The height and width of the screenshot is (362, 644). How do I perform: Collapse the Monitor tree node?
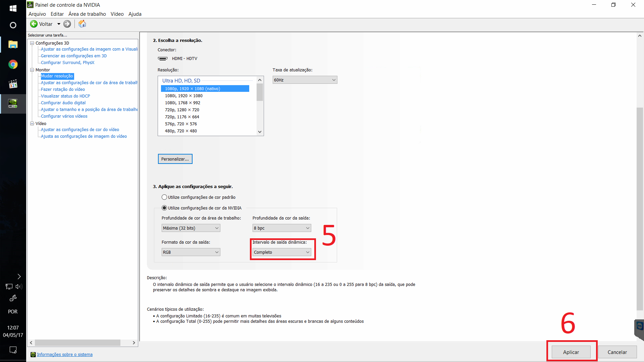pyautogui.click(x=32, y=70)
